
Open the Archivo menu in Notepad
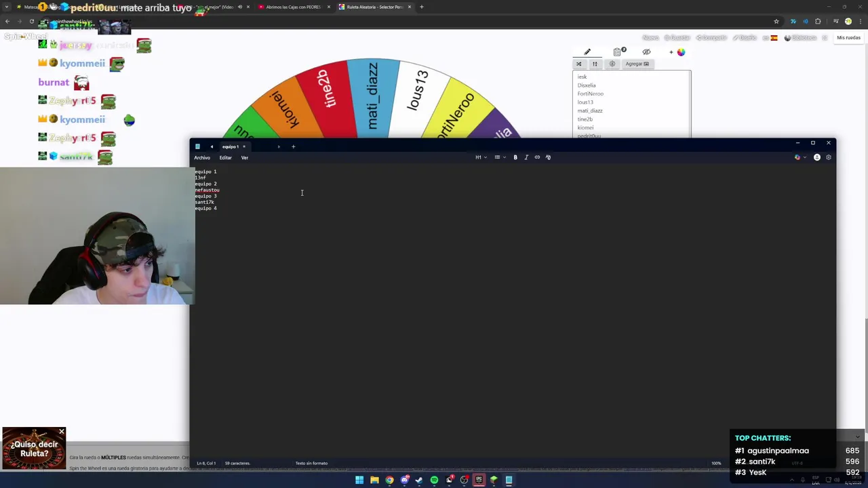[202, 158]
